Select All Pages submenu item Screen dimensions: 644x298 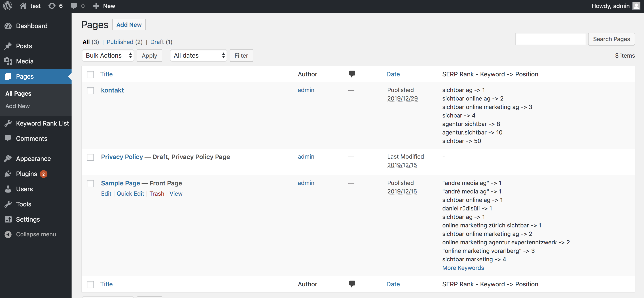click(19, 93)
